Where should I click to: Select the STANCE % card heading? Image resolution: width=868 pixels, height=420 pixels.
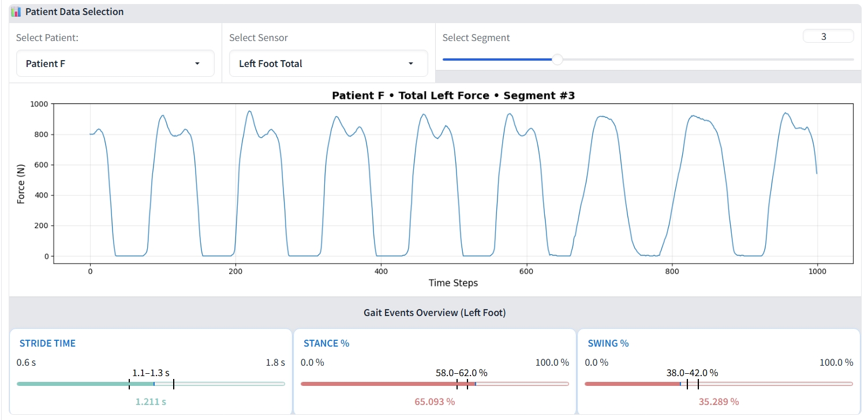pos(326,343)
